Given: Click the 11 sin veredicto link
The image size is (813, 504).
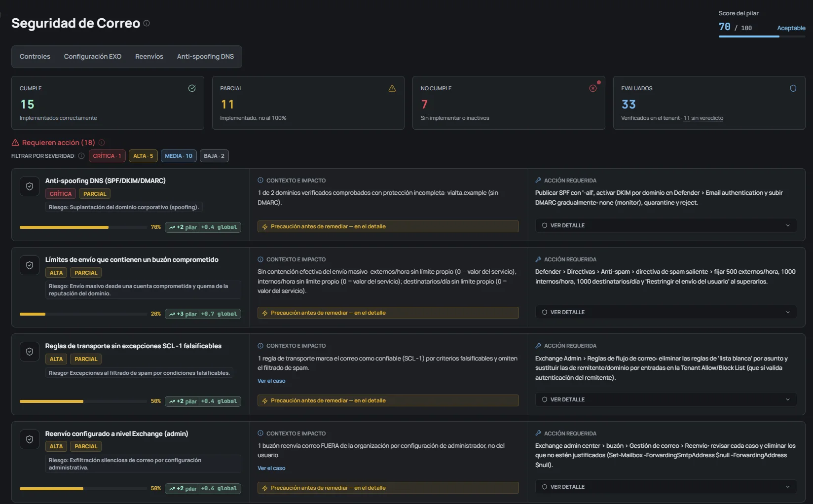Looking at the screenshot, I should tap(703, 118).
